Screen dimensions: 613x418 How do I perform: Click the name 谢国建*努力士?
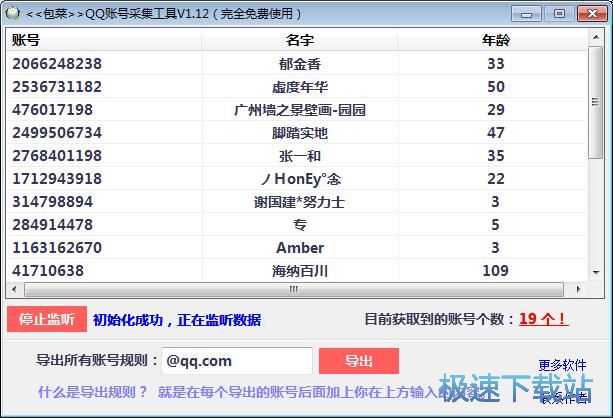point(300,202)
